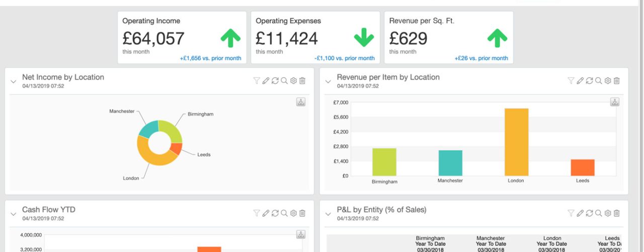
Task: Collapse the Cash Flow YTD panel
Action: coord(14,214)
